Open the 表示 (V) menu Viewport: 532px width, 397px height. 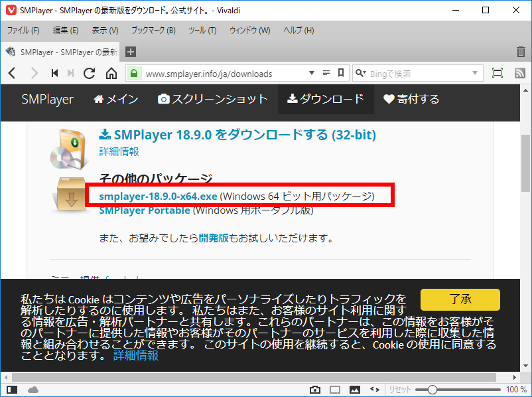coord(105,31)
